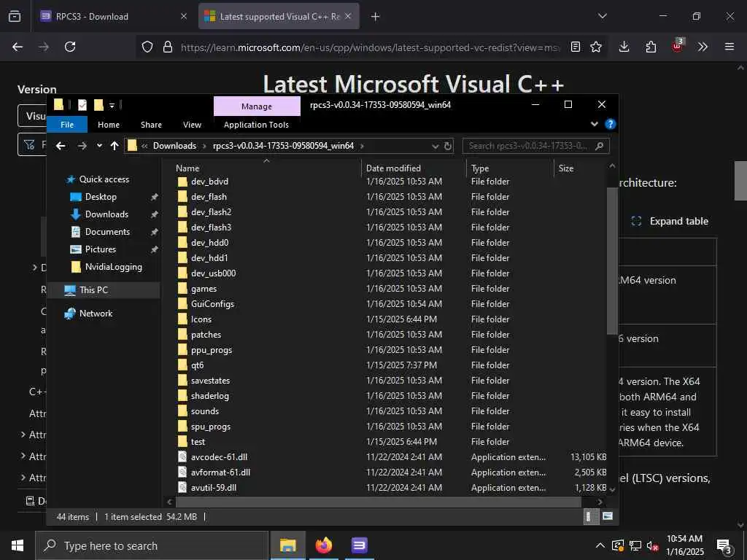Switch to large icons view layout button
This screenshot has width=747, height=560.
pyautogui.click(x=607, y=516)
